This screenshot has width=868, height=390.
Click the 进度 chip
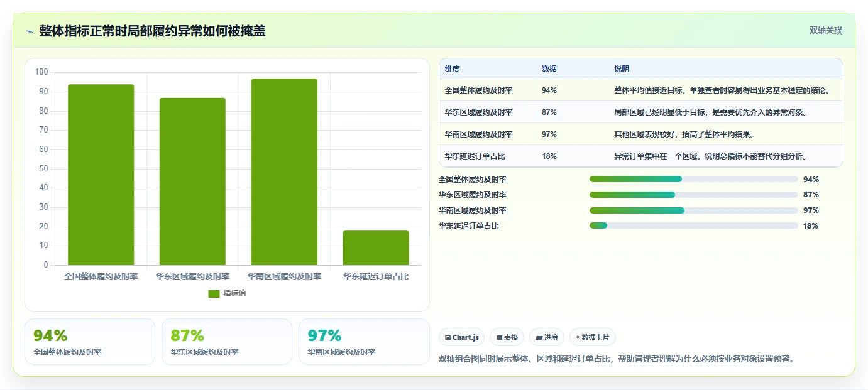click(x=547, y=337)
